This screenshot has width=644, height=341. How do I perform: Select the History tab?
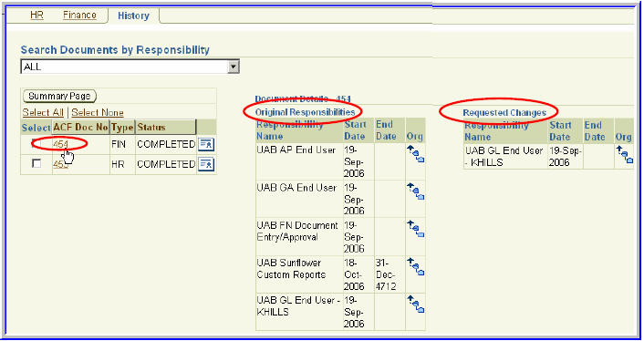click(133, 16)
